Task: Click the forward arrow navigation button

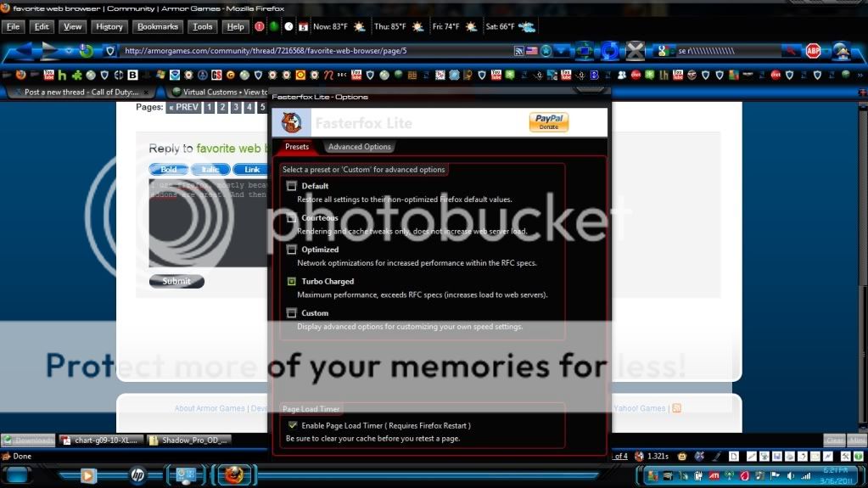Action: (51, 51)
